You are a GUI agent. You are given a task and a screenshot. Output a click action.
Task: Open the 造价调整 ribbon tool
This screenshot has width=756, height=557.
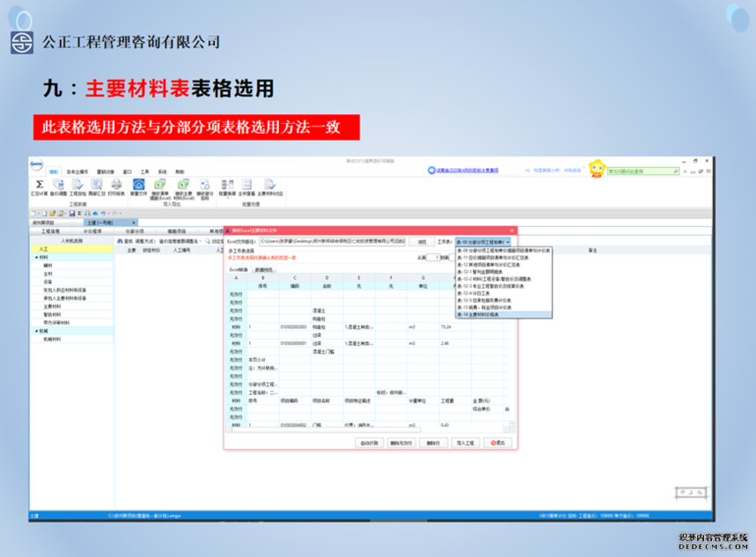tap(58, 187)
